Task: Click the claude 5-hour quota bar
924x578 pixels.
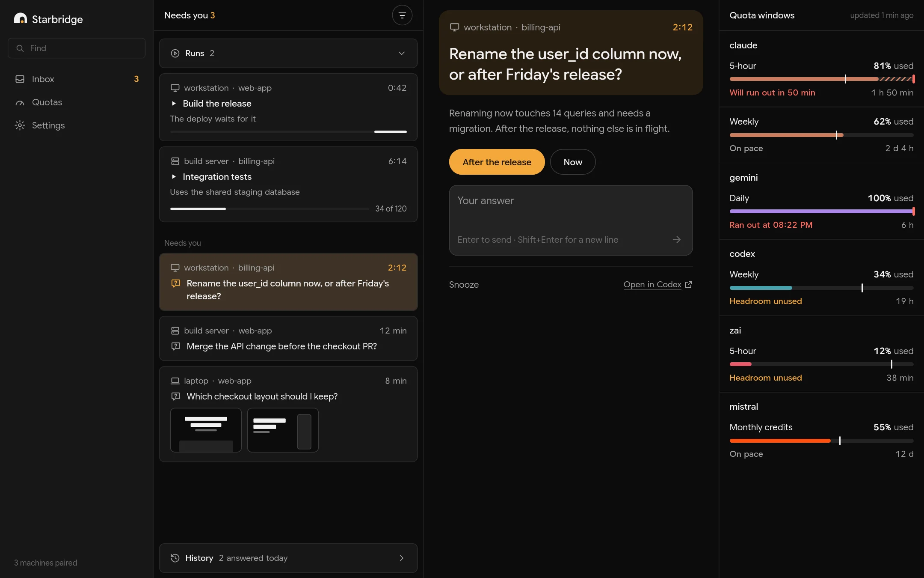Action: point(821,79)
